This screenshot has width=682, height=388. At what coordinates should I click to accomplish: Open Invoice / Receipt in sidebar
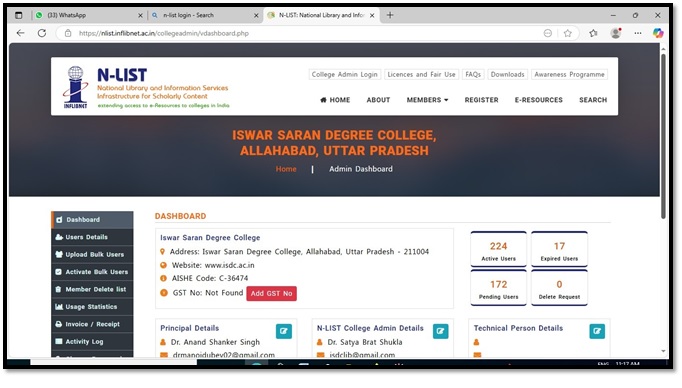tap(92, 324)
